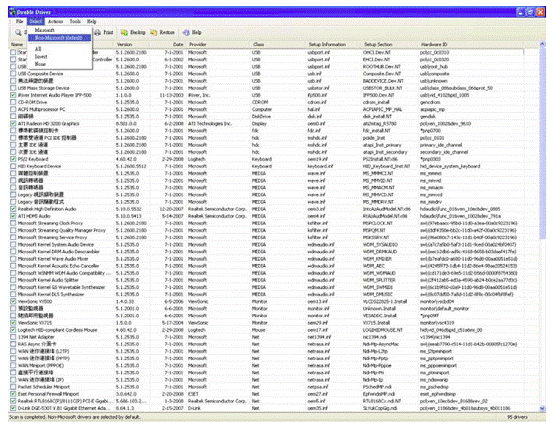554x427 pixels.
Task: Check the Packet Scheduler Miniport checkbox
Action: pos(13,387)
